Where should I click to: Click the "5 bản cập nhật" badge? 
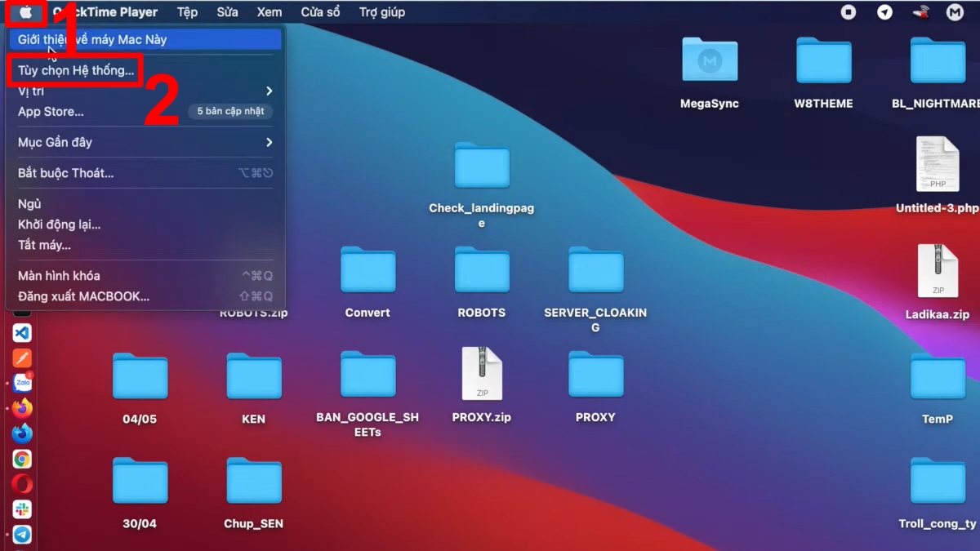[x=230, y=111]
